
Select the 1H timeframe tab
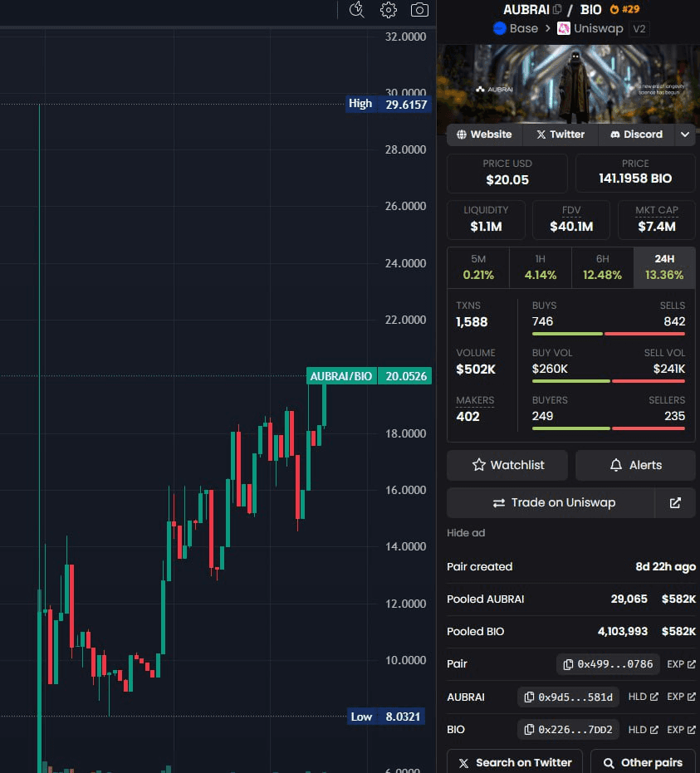point(541,267)
